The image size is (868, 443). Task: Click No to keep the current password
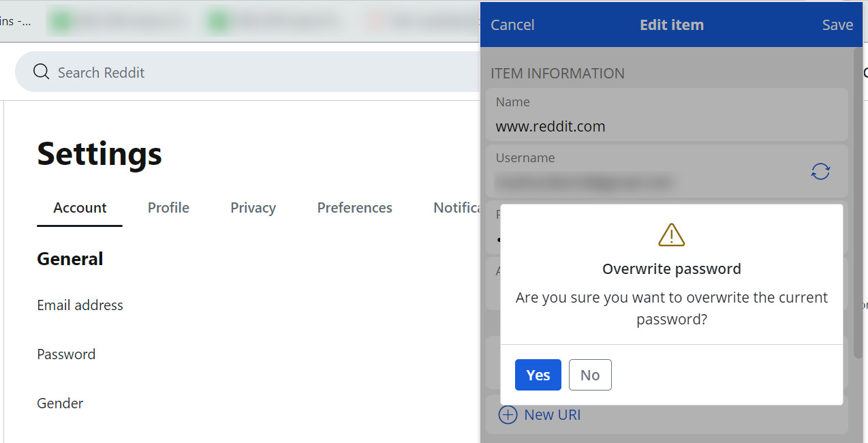coord(589,375)
